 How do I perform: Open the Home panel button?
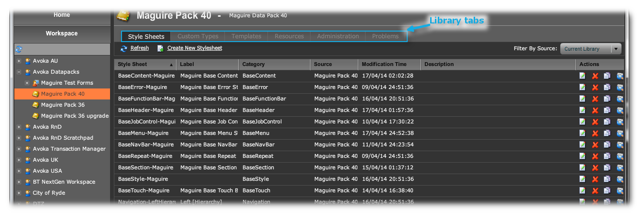(x=62, y=16)
